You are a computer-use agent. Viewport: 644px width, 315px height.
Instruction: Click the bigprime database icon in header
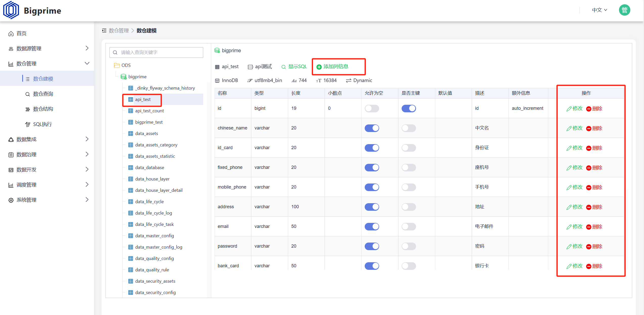click(x=217, y=50)
